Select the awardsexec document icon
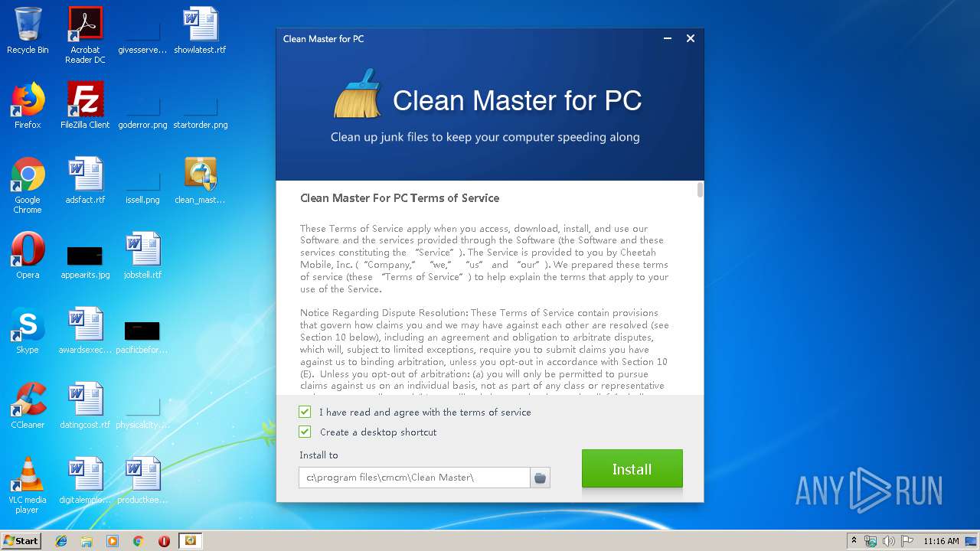 [85, 331]
